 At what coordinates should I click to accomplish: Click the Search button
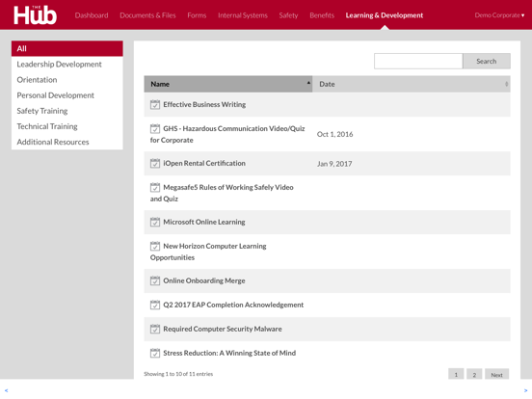click(x=487, y=61)
